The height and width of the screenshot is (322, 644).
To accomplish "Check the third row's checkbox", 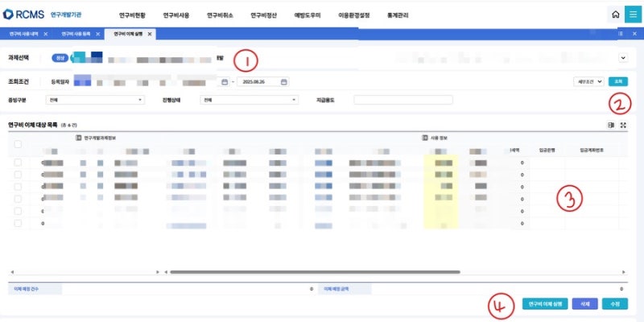I will coord(18,187).
